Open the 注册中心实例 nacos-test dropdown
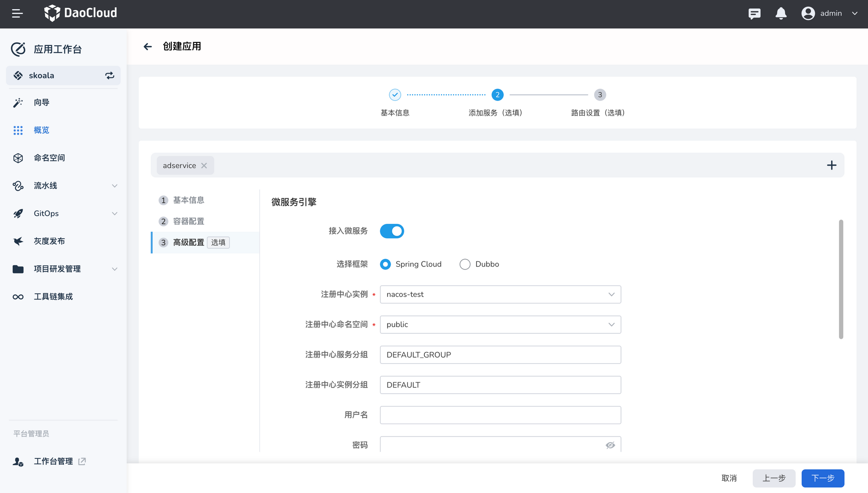Screen dimensions: 868x493 pyautogui.click(x=500, y=294)
